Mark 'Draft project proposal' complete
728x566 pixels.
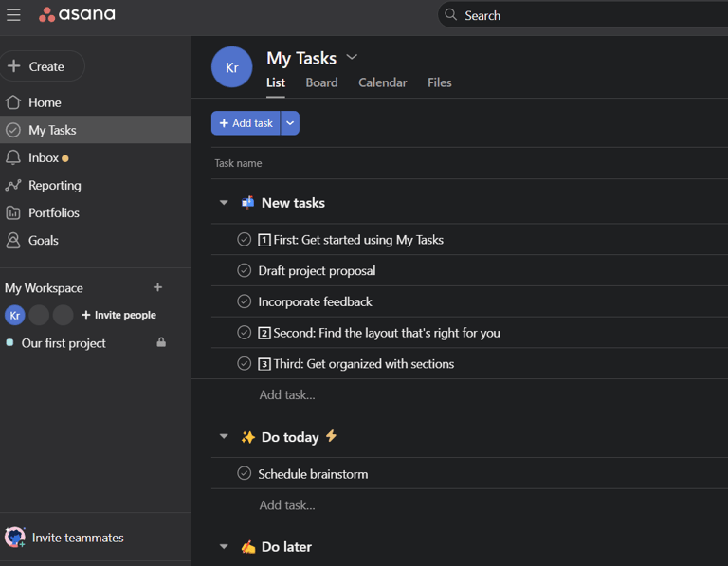245,270
